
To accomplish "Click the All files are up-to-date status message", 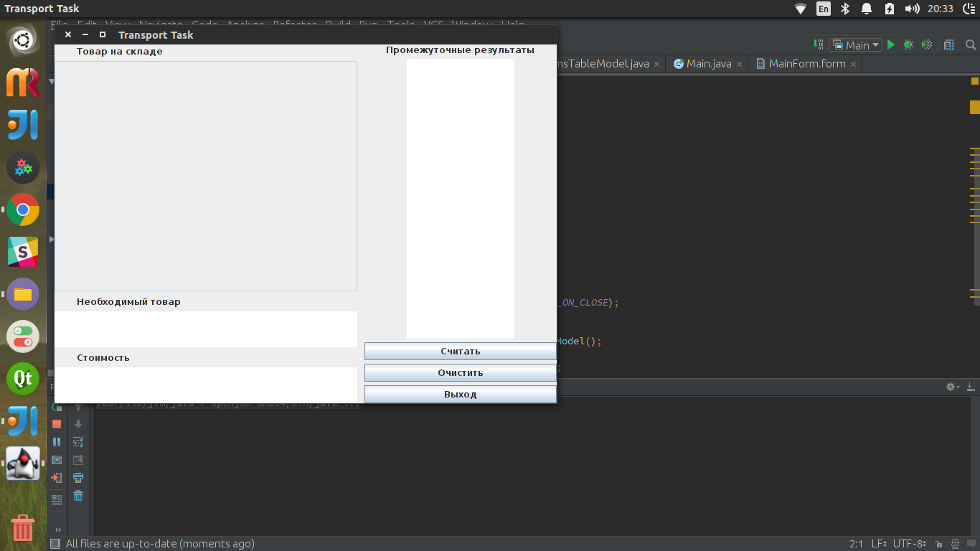I will tap(159, 544).
